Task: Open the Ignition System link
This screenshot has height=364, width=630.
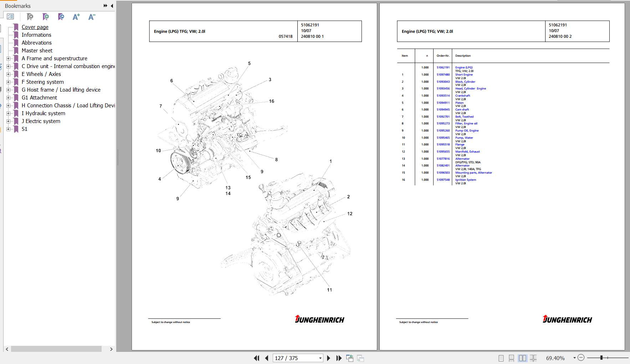Action: click(x=465, y=180)
